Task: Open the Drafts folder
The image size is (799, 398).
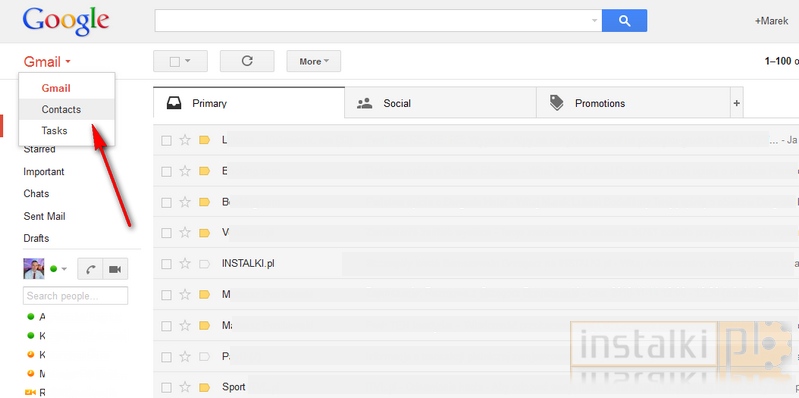Action: tap(36, 238)
